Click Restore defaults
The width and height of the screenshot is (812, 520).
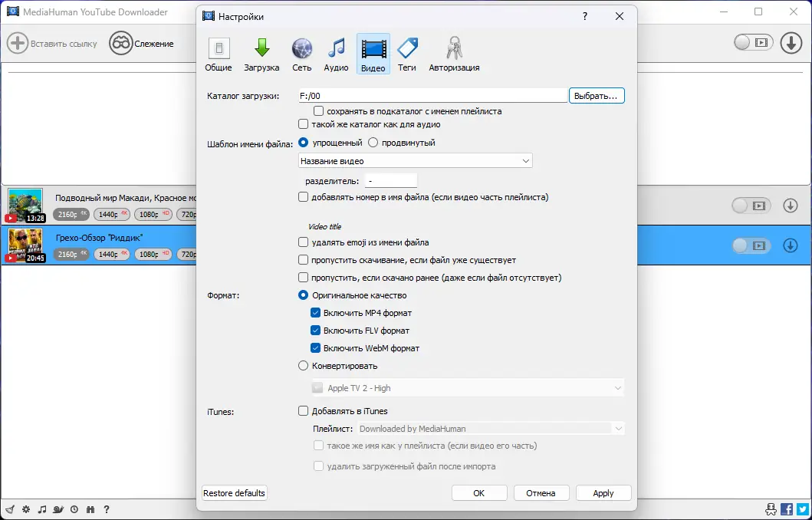[235, 493]
